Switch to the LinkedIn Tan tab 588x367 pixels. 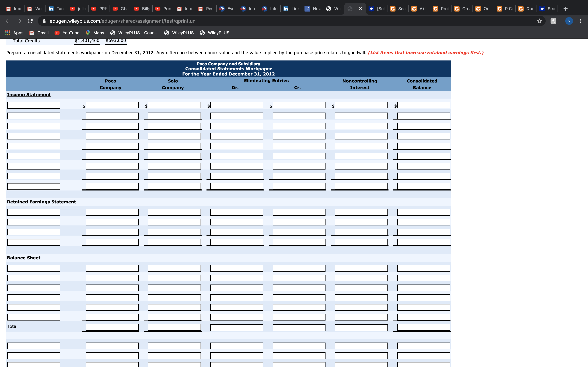click(x=57, y=9)
